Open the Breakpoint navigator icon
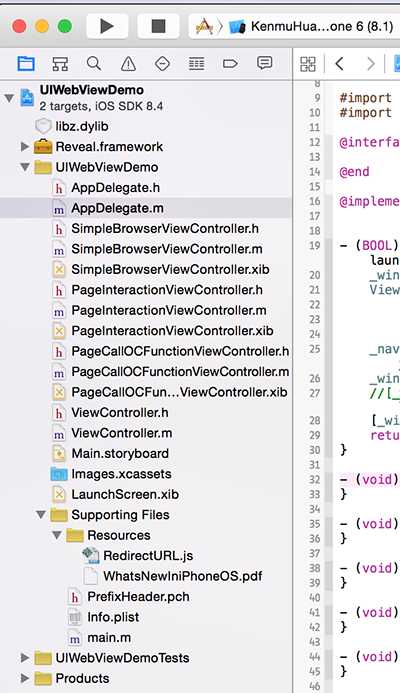This screenshot has height=693, width=400. point(230,64)
